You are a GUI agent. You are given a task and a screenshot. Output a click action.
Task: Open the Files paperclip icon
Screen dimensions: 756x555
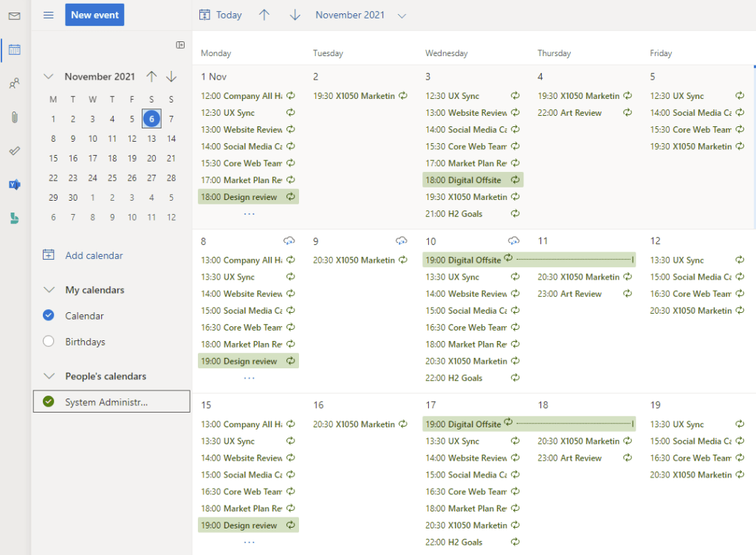15,117
